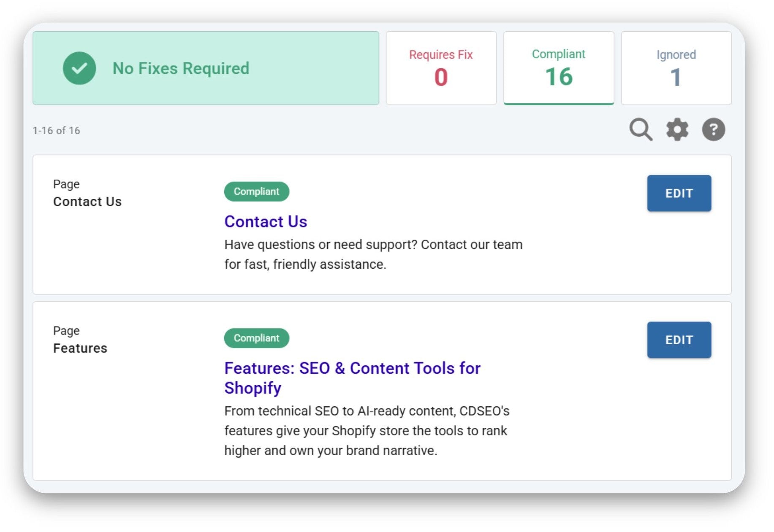Open the Ignored tab

(x=676, y=68)
